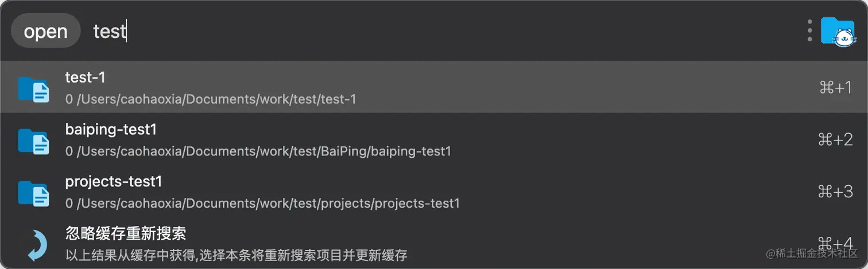Click the 'open' keyword pill

click(45, 31)
